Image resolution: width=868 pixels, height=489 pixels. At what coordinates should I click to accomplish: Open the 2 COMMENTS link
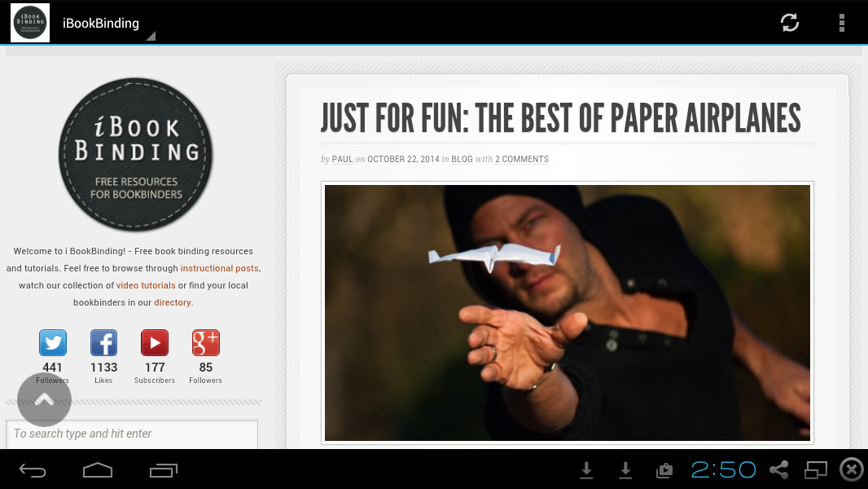[521, 159]
